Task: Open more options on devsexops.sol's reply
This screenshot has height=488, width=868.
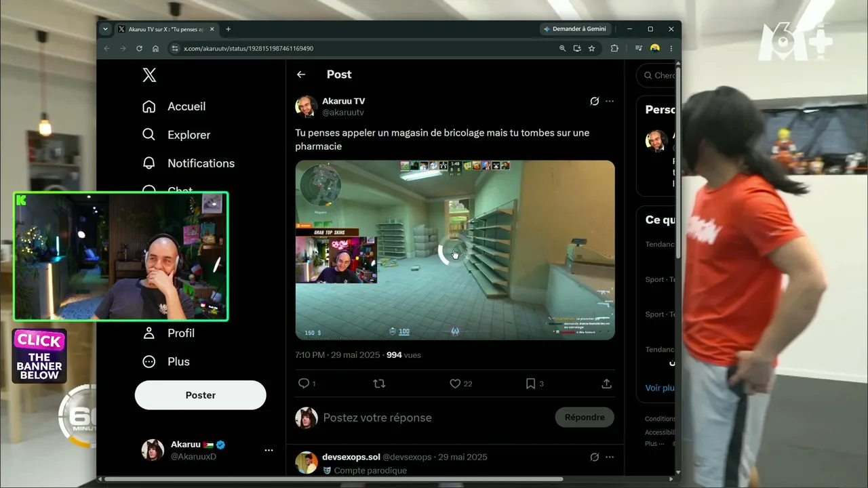Action: [610, 457]
